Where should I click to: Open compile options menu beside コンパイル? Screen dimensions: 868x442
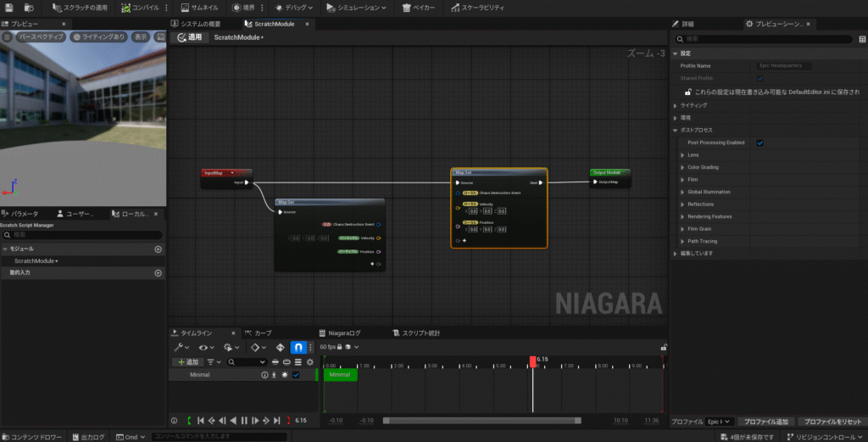(x=167, y=8)
